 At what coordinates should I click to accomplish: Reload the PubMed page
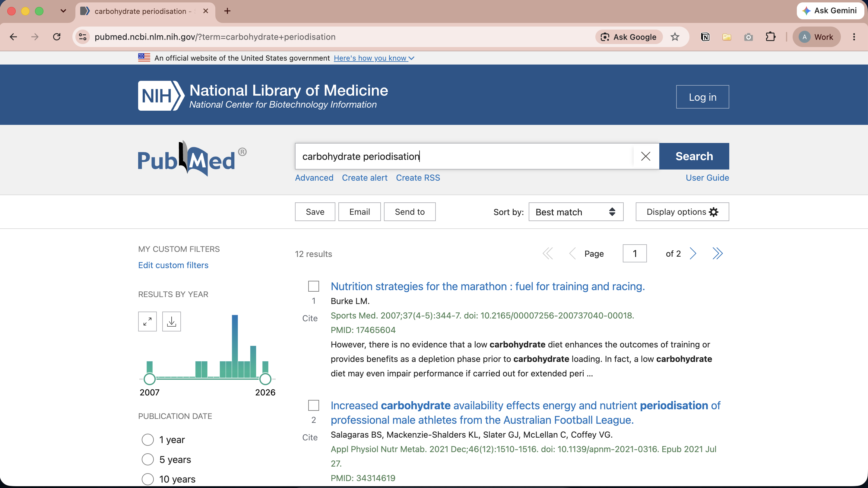pyautogui.click(x=57, y=37)
